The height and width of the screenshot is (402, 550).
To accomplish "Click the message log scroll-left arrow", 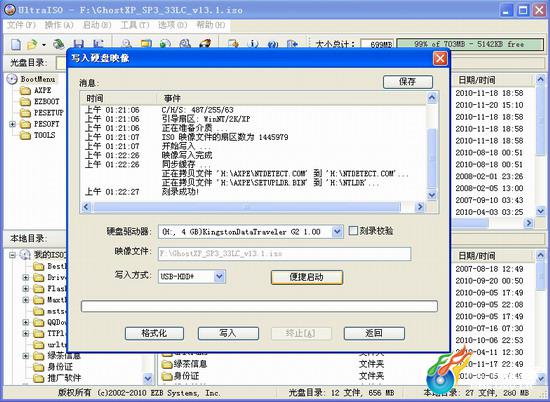I will 86,207.
